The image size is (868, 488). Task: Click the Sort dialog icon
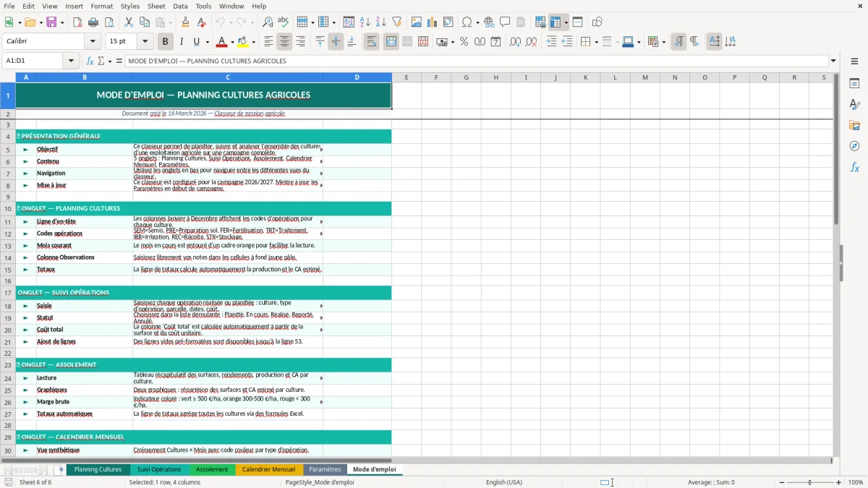[349, 22]
